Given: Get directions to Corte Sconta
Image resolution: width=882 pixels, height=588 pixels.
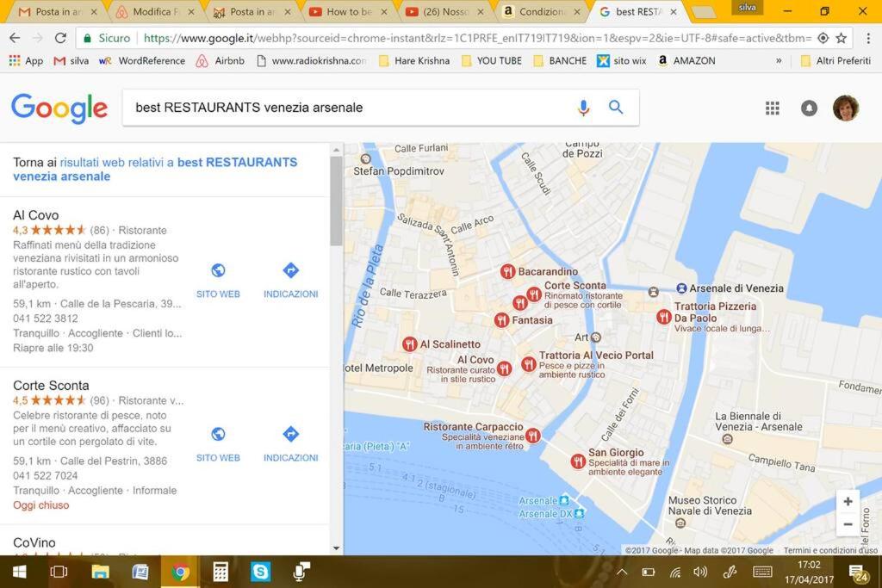Looking at the screenshot, I should pyautogui.click(x=291, y=434).
